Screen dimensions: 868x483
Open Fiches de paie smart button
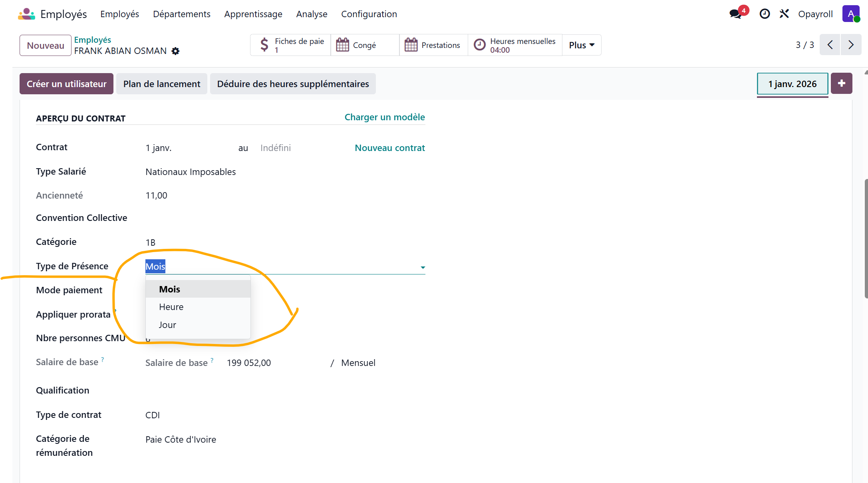pyautogui.click(x=291, y=45)
